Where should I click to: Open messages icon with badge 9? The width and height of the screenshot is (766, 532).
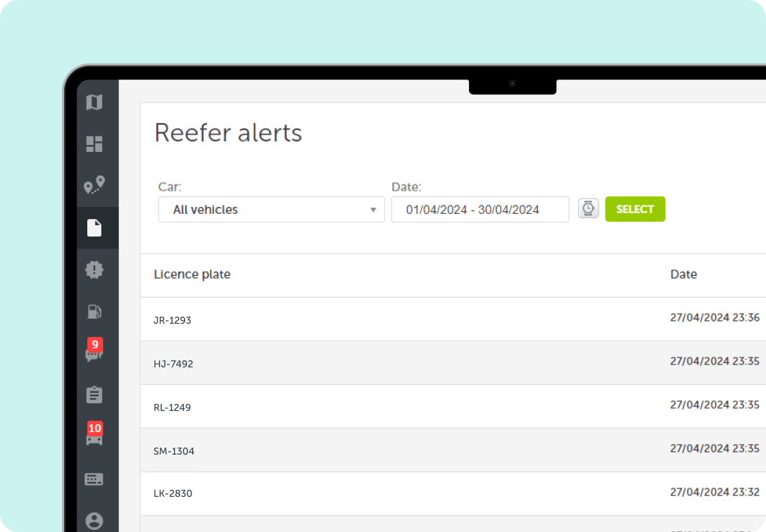tap(94, 350)
